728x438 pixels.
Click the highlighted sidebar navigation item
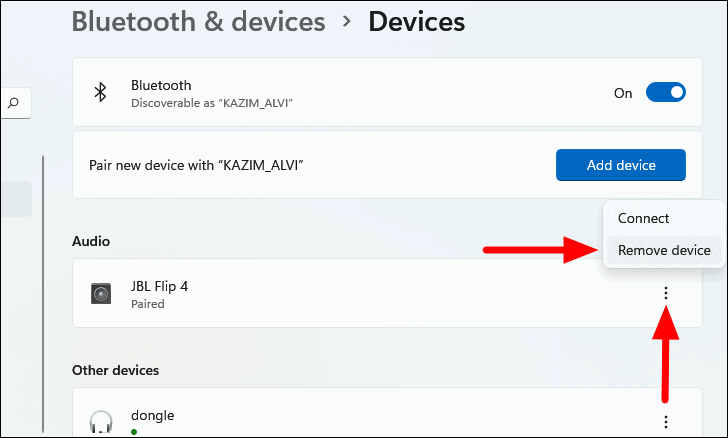pyautogui.click(x=16, y=199)
